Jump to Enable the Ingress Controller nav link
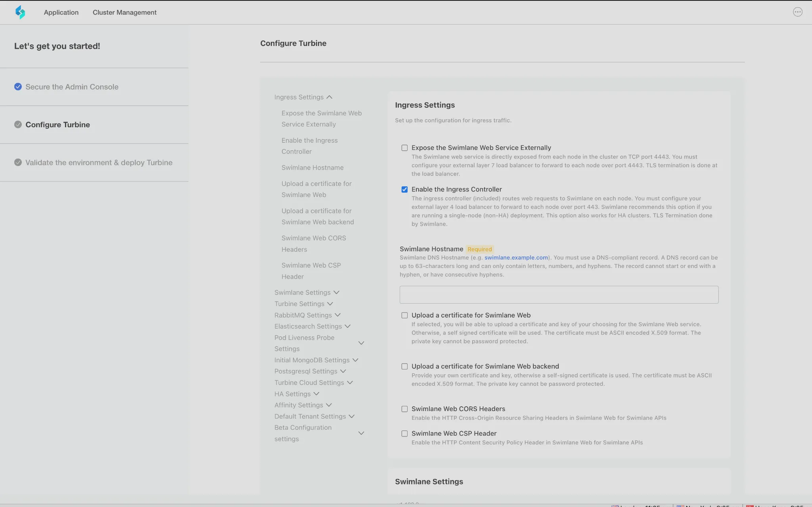The image size is (812, 507). tap(310, 146)
